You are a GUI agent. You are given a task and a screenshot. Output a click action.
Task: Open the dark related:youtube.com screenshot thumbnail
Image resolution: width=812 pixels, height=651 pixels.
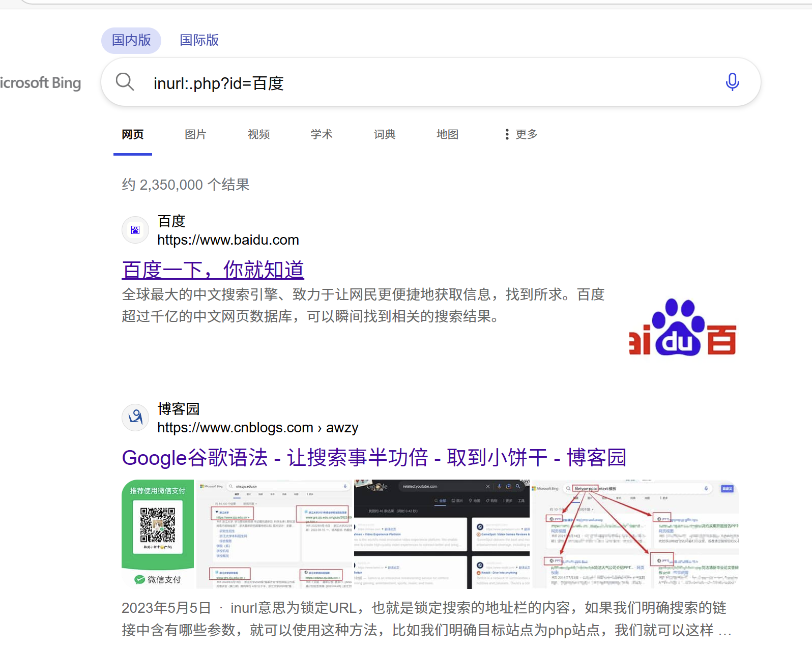pos(442,534)
